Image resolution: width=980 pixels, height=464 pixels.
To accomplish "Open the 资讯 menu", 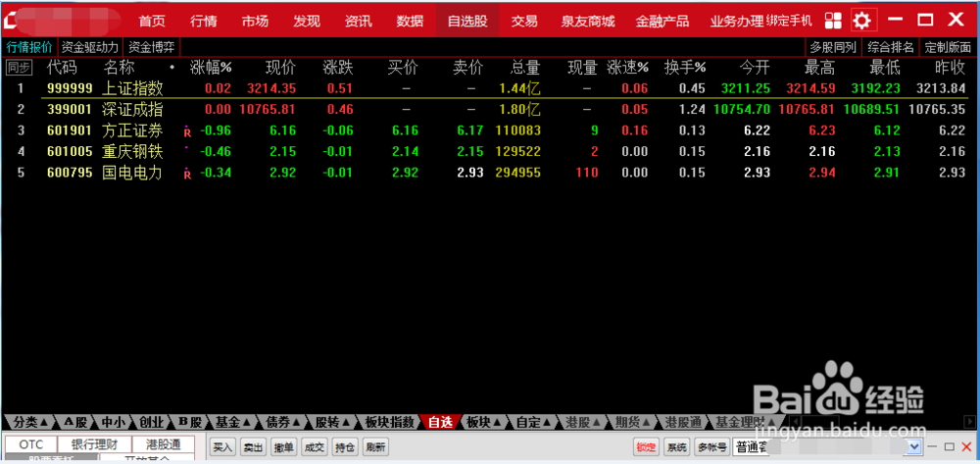I will coord(358,21).
